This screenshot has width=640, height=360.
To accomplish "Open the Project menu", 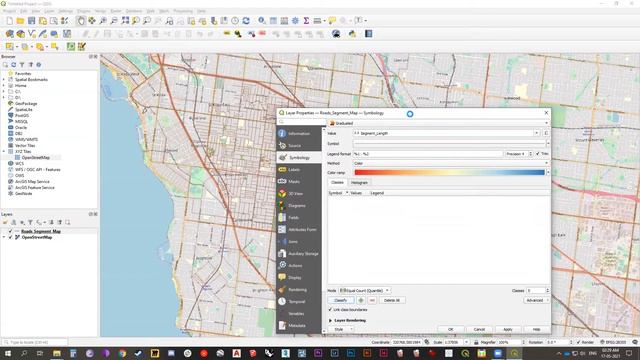I will tap(9, 11).
